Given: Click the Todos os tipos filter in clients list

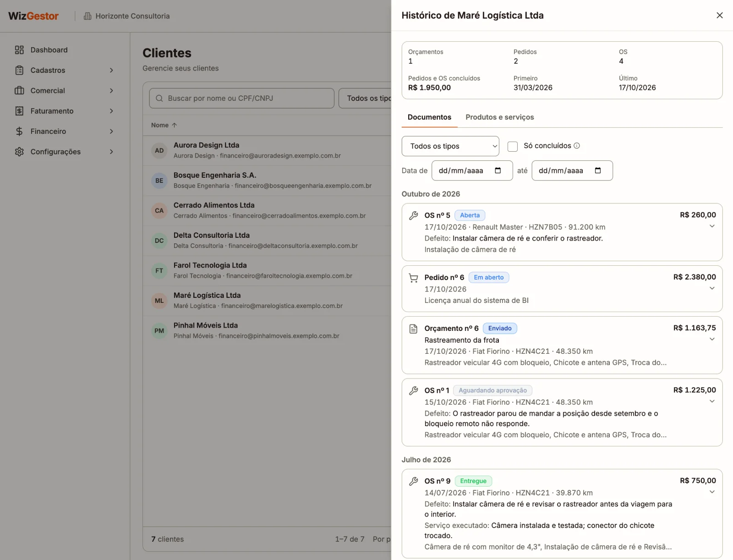Looking at the screenshot, I should coord(366,99).
